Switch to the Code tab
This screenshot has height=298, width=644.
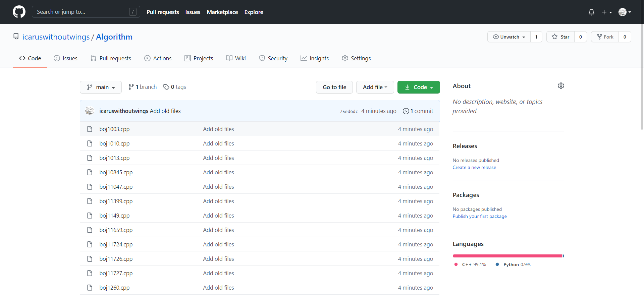[30, 58]
